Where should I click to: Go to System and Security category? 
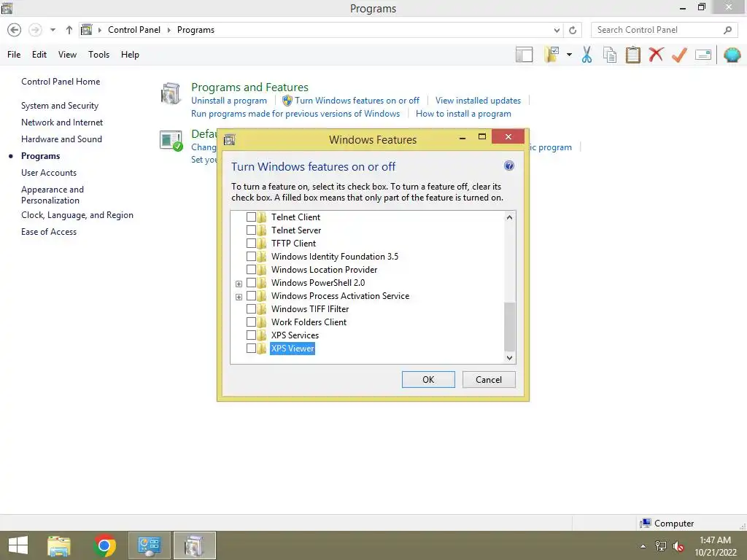click(x=60, y=106)
